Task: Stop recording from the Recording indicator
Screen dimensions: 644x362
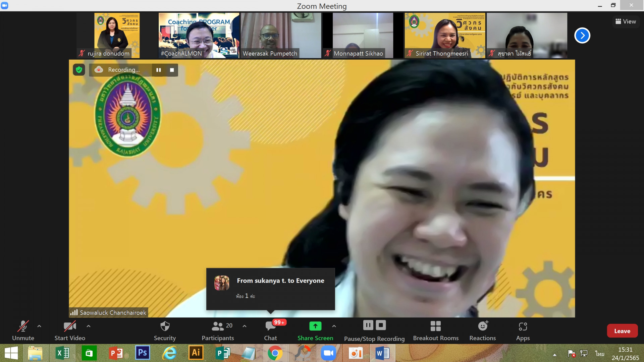Action: (x=172, y=70)
